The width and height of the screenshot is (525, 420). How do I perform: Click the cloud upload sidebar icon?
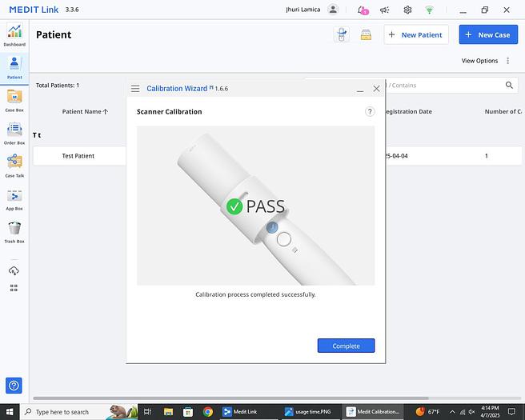[x=14, y=271]
